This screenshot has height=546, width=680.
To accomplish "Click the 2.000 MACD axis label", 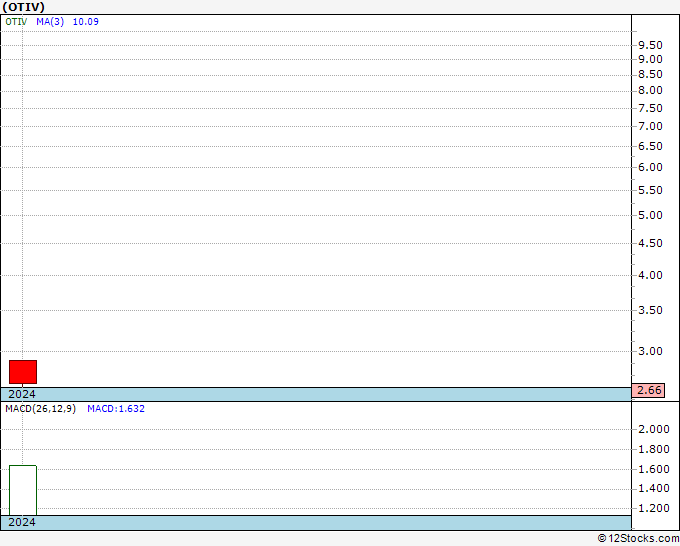I will coord(654,429).
